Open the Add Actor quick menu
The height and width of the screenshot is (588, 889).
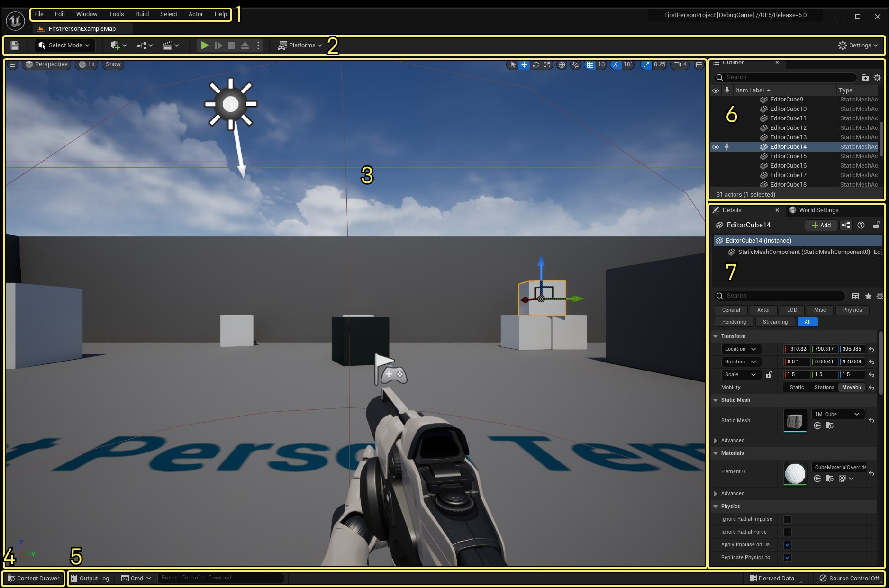pyautogui.click(x=116, y=45)
